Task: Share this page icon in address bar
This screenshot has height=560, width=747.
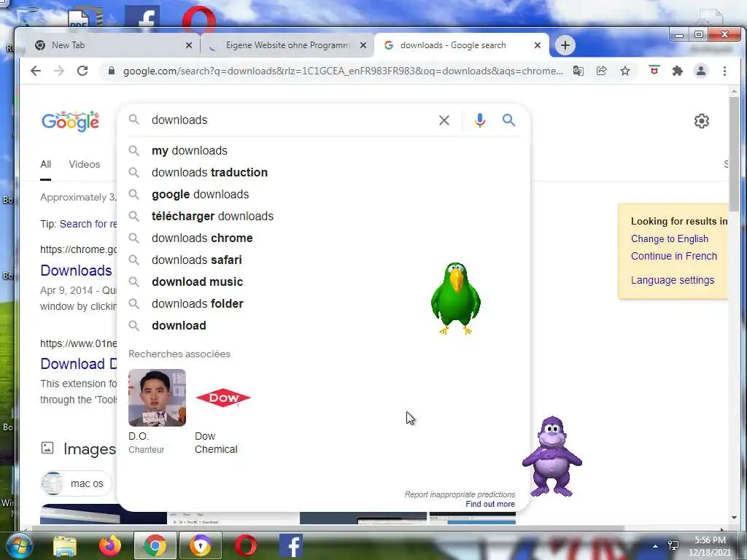Action: pyautogui.click(x=602, y=71)
